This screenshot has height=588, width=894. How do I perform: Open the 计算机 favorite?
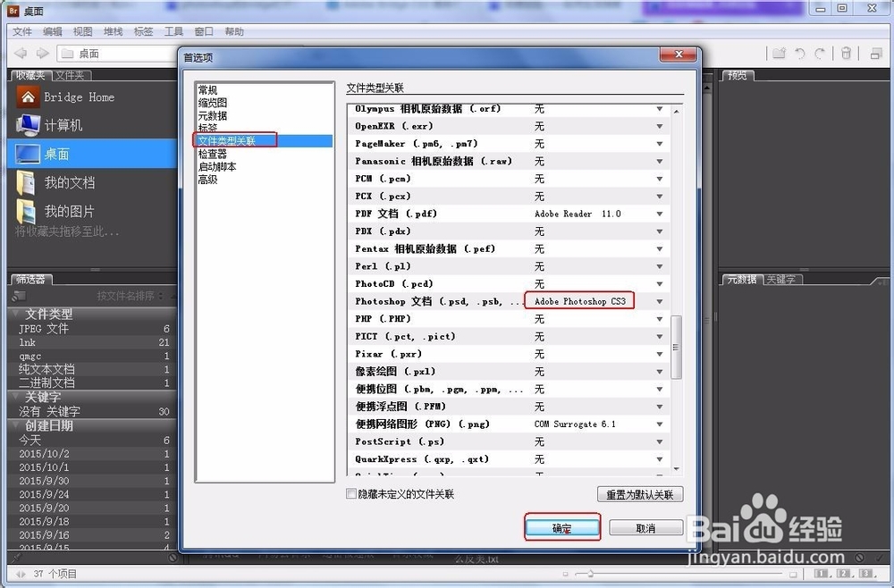(50, 125)
